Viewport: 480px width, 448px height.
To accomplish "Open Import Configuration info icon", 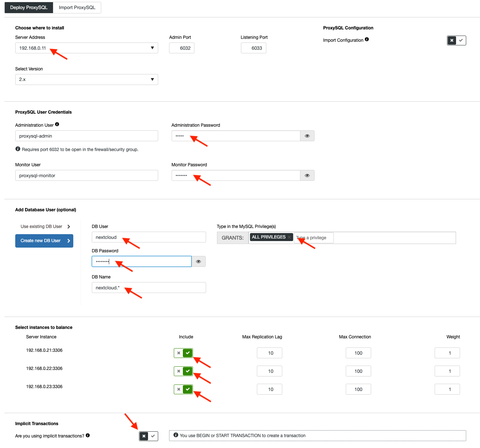I will pos(367,40).
